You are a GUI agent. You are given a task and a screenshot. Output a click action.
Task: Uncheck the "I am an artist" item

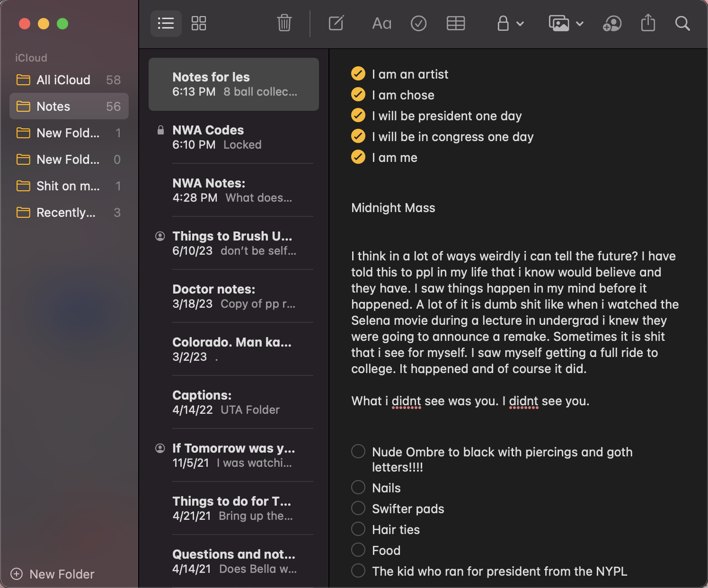358,74
